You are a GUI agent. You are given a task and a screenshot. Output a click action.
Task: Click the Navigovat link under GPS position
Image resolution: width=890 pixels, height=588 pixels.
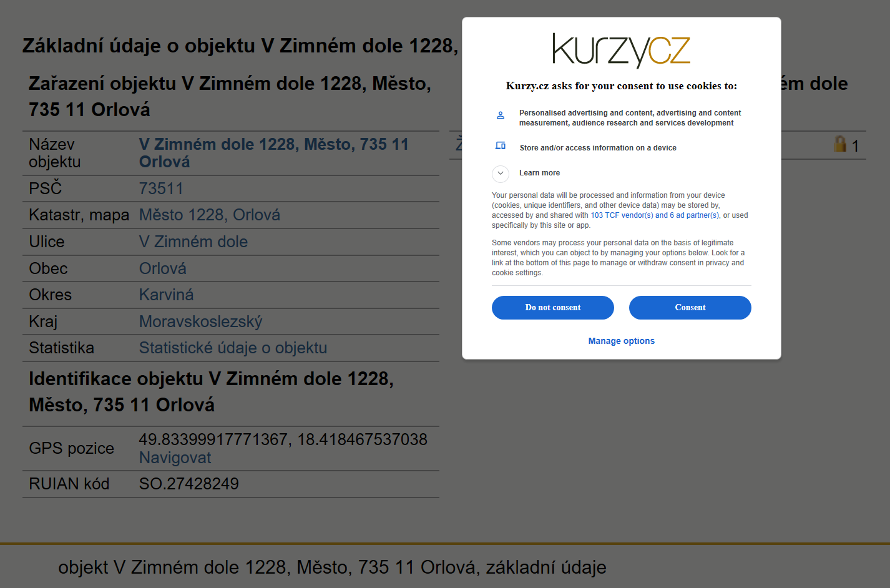(x=175, y=458)
